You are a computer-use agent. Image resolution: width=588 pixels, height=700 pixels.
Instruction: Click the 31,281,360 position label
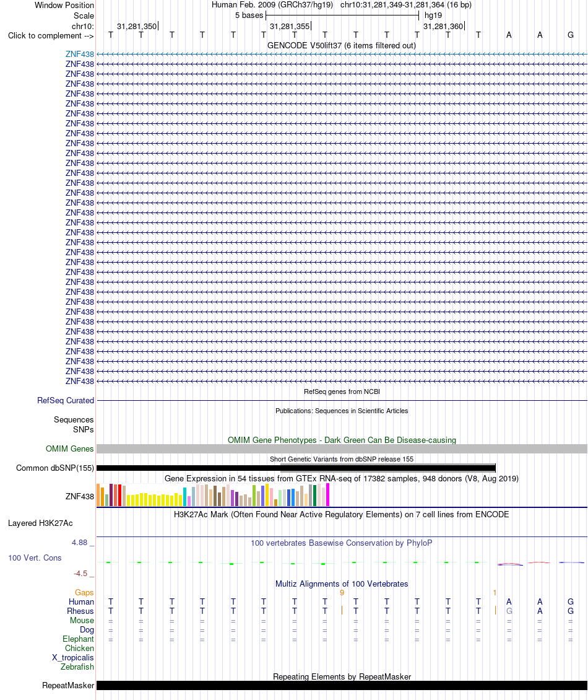point(443,27)
